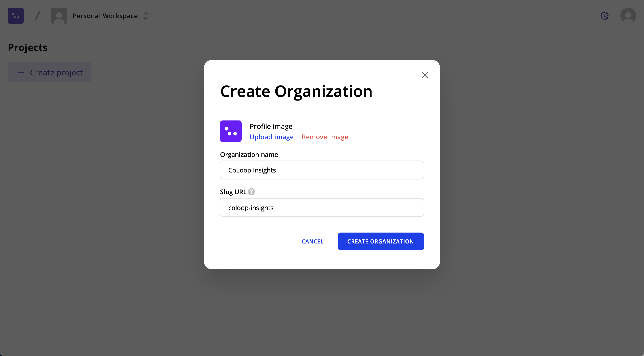Toggle dark mode with the moon icon
Image resolution: width=644 pixels, height=356 pixels.
tap(604, 16)
